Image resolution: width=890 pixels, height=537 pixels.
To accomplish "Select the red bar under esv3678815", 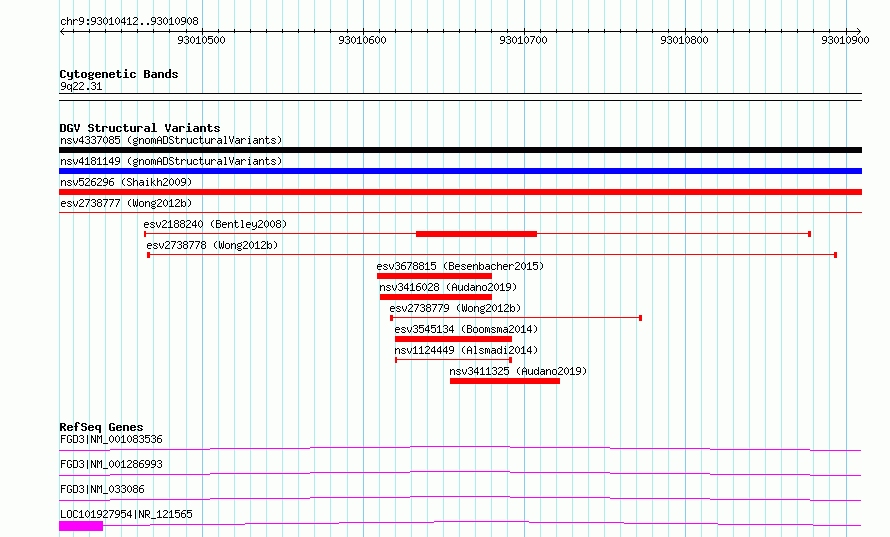I will (434, 276).
